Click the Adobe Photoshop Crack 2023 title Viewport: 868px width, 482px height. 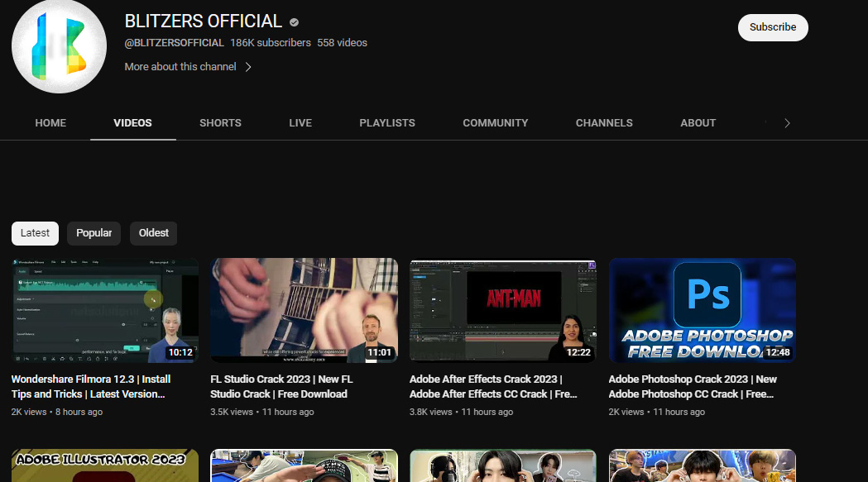click(x=693, y=386)
